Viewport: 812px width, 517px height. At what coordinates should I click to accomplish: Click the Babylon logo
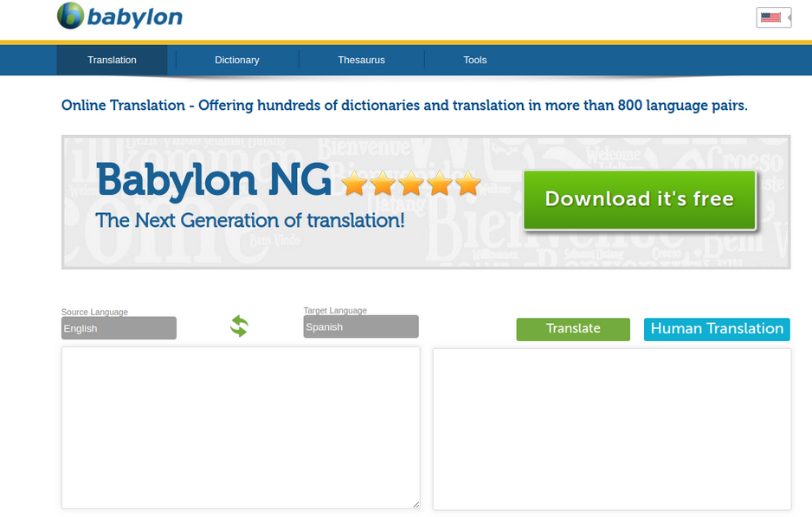119,16
